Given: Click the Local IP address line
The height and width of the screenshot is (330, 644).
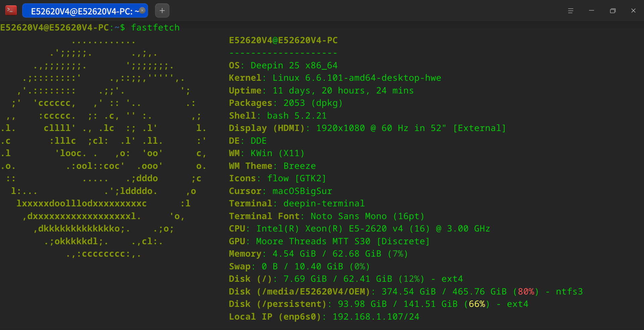Looking at the screenshot, I should pos(324,317).
